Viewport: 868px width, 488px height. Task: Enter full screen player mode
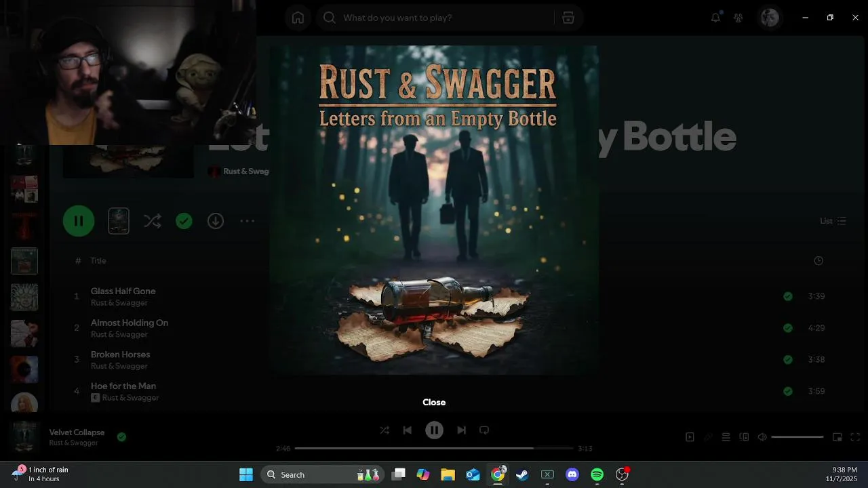[855, 437]
